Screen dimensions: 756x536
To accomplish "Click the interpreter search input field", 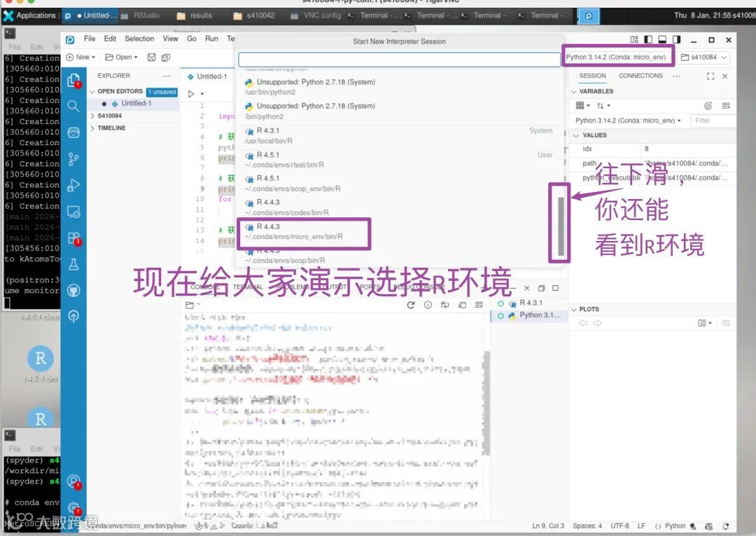I will click(399, 60).
